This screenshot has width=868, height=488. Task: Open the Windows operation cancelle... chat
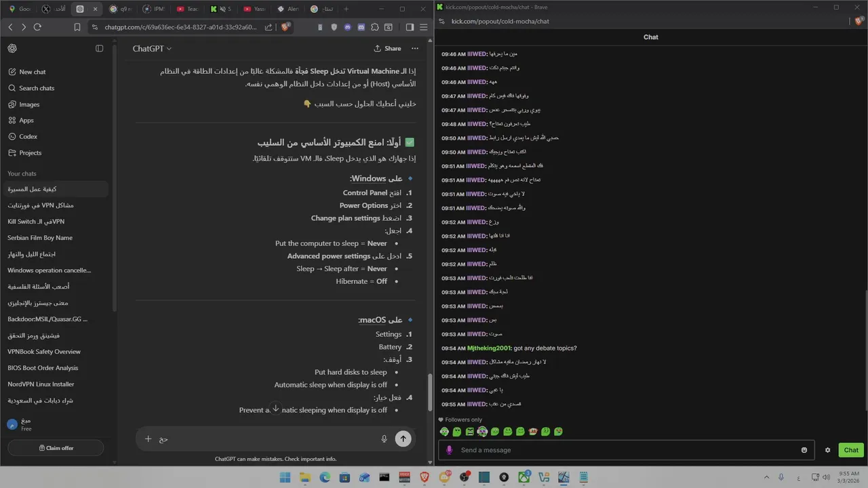pos(54,270)
